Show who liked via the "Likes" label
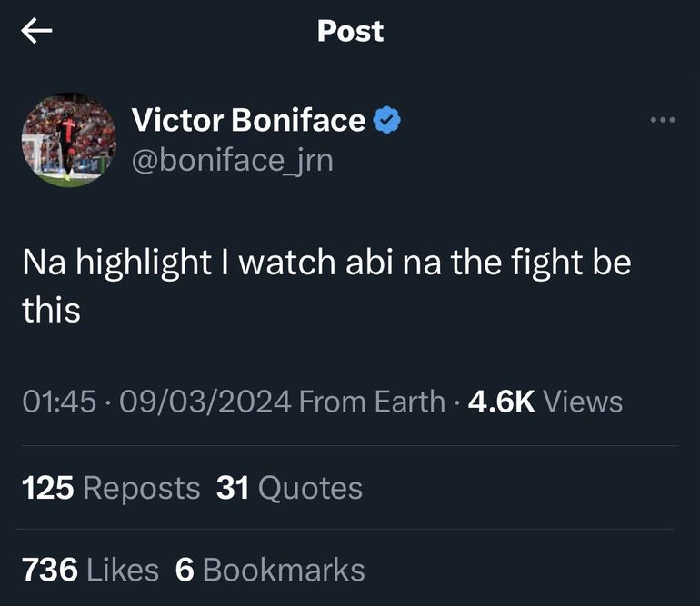This screenshot has height=606, width=700. (122, 571)
